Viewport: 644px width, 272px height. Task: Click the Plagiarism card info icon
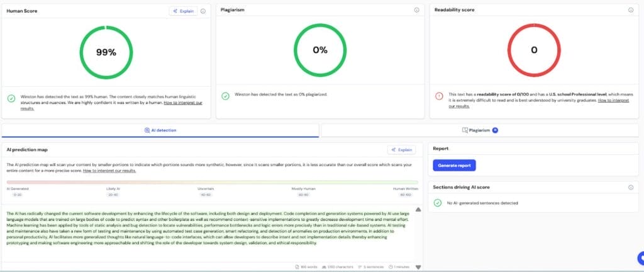(x=416, y=10)
